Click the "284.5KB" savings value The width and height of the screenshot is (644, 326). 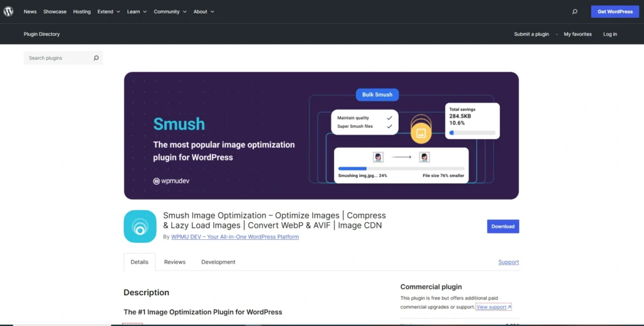pos(460,116)
